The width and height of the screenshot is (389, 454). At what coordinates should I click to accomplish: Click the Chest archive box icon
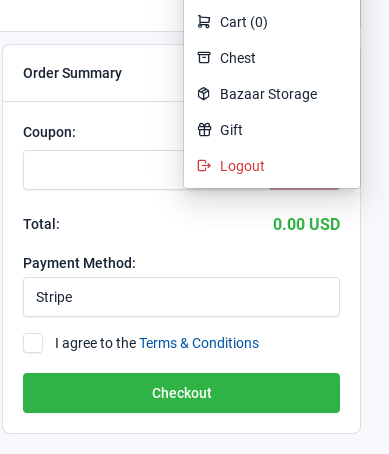(204, 58)
